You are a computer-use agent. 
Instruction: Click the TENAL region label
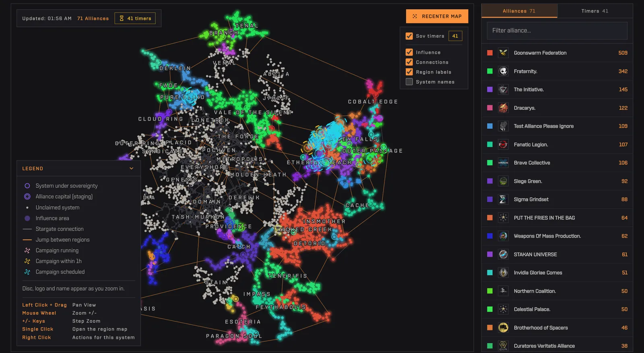[247, 26]
